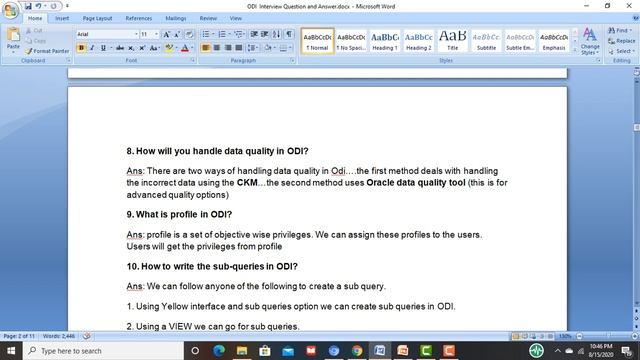The height and width of the screenshot is (360, 640).
Task: Switch to the View tab
Action: pos(236,18)
